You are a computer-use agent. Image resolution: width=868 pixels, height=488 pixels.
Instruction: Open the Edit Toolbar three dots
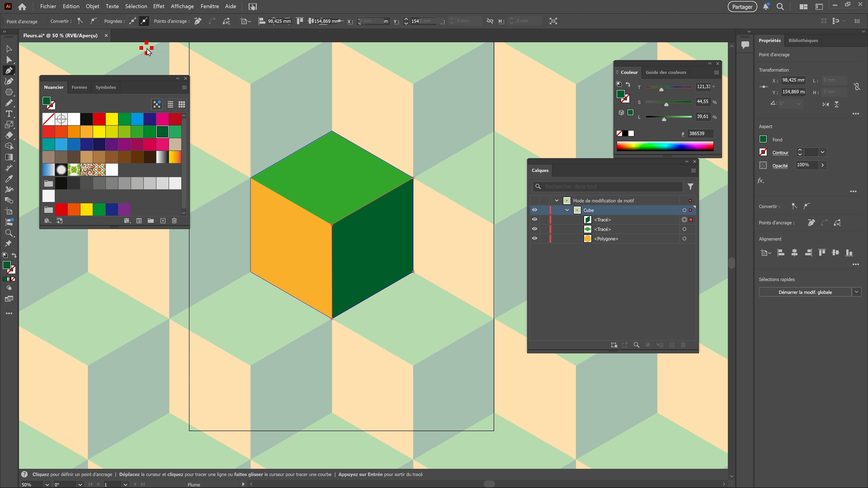tap(9, 314)
